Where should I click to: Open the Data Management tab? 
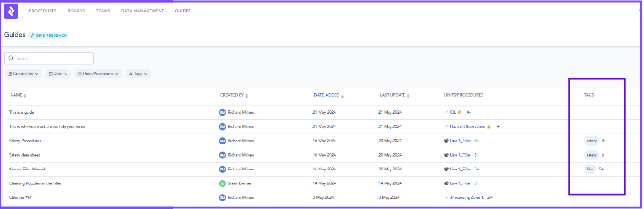[x=143, y=11]
